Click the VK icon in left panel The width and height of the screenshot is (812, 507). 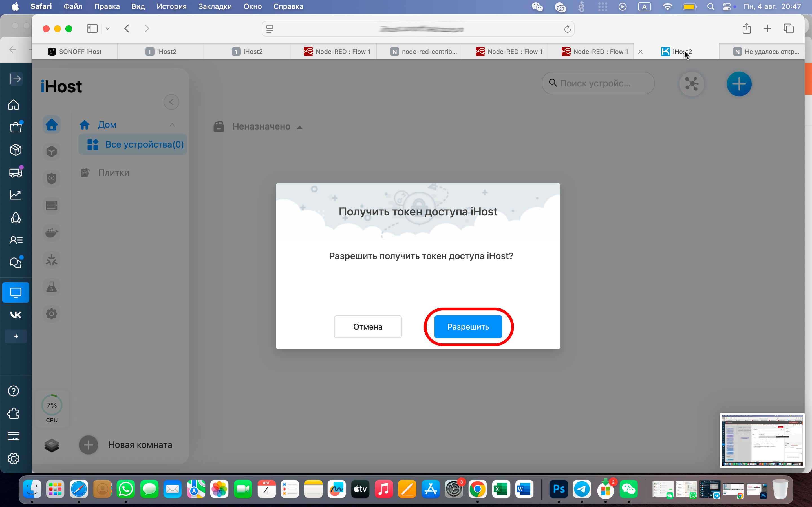tap(16, 315)
